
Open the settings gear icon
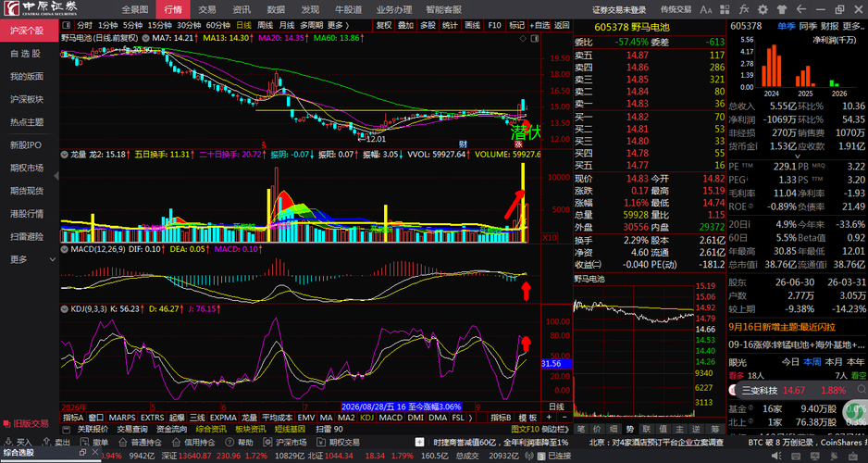[x=763, y=9]
